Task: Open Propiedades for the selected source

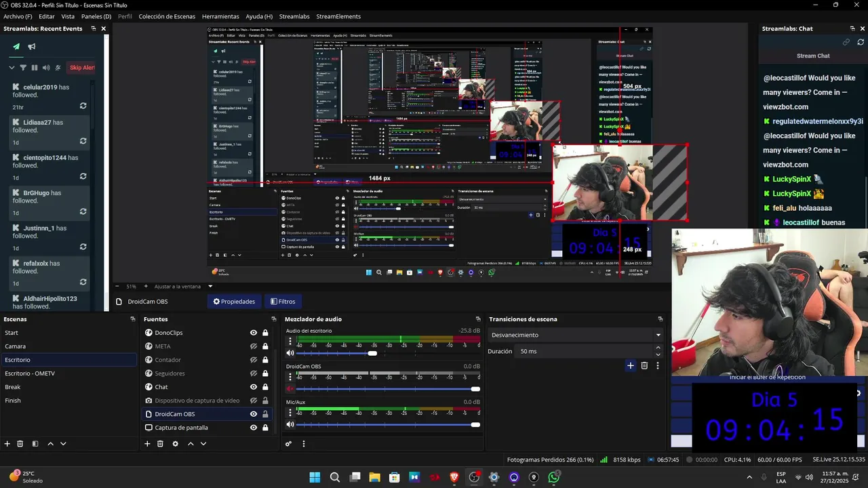Action: pos(234,302)
